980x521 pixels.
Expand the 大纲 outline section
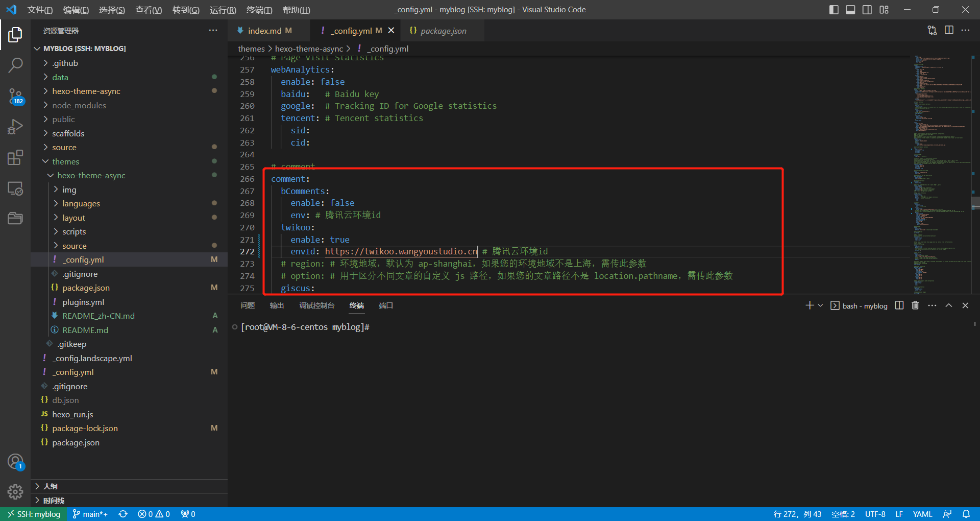129,486
